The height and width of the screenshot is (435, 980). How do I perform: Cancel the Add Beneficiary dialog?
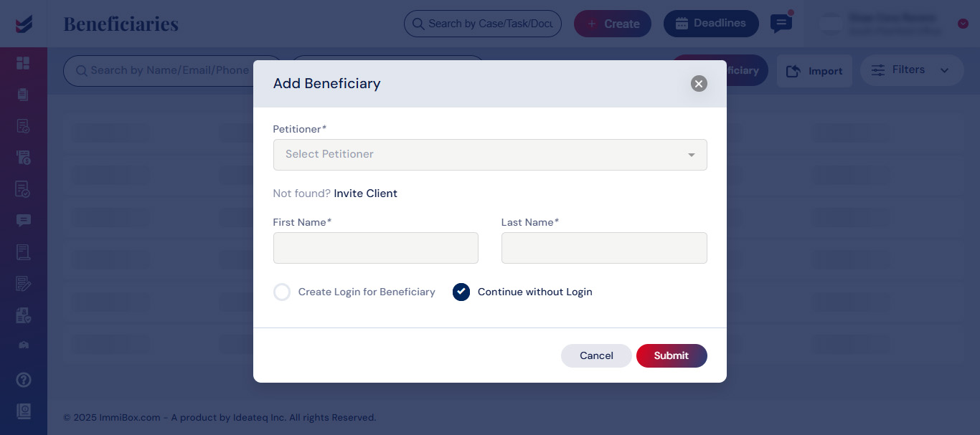point(596,355)
